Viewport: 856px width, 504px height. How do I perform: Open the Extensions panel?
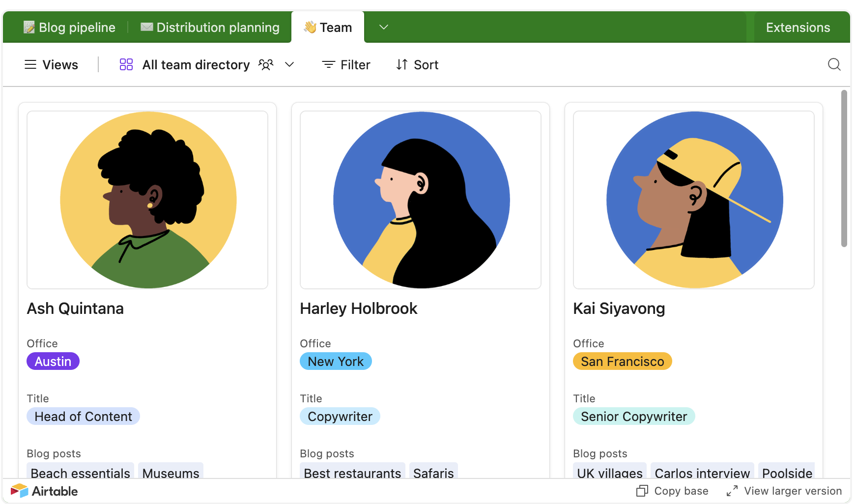798,27
